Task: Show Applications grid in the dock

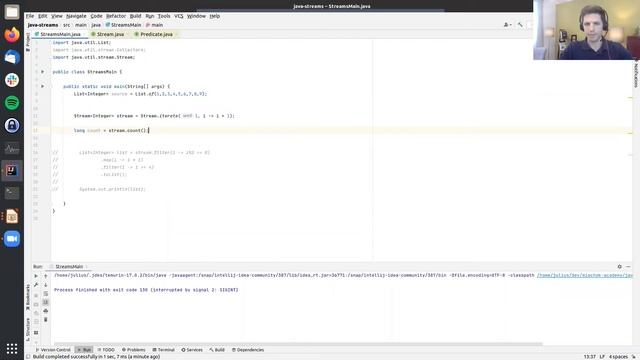Action: [x=12, y=348]
